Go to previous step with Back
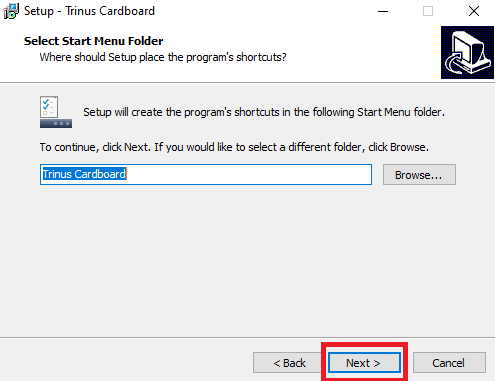The width and height of the screenshot is (495, 381). point(287,363)
